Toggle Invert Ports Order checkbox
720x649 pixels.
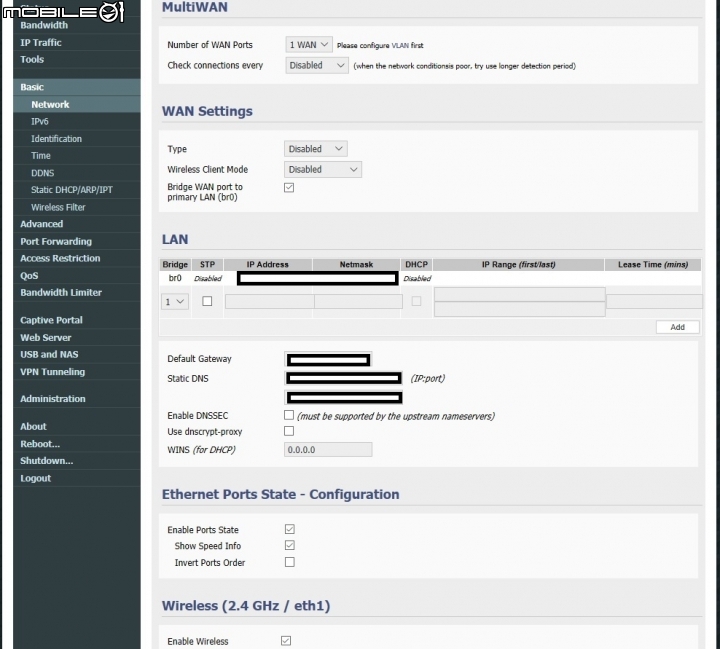point(290,562)
